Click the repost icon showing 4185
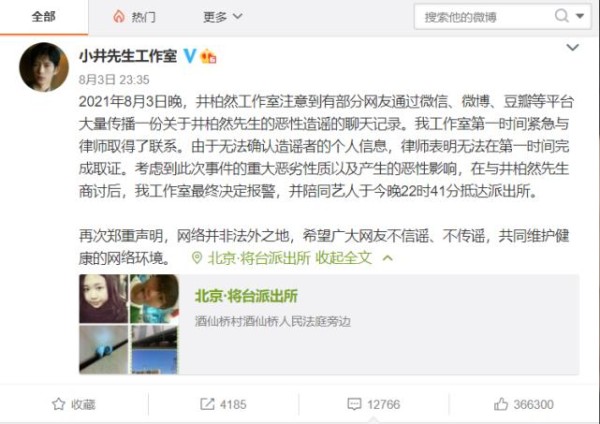 [207, 404]
